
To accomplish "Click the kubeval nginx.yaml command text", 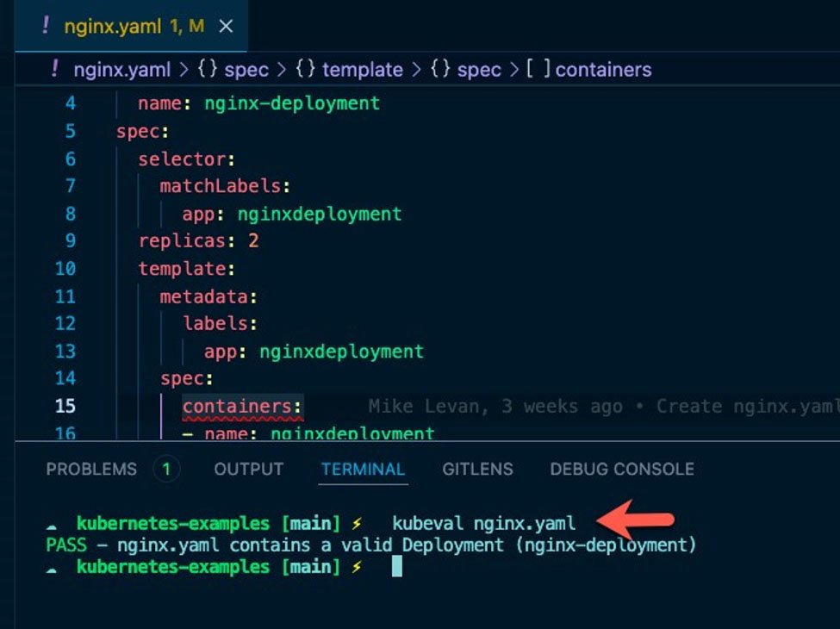I will 483,522.
